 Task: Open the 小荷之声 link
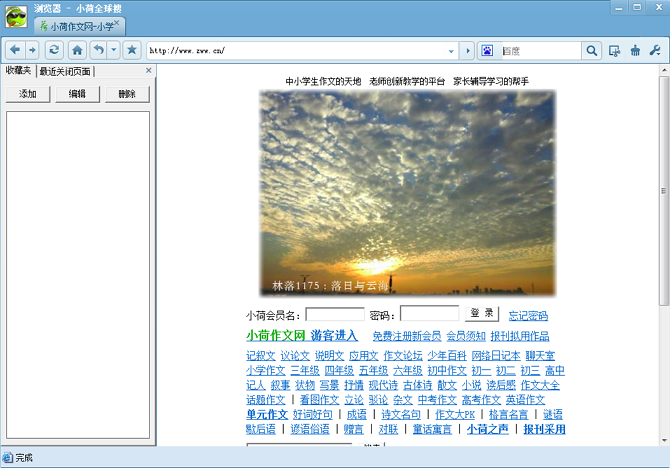tap(488, 429)
